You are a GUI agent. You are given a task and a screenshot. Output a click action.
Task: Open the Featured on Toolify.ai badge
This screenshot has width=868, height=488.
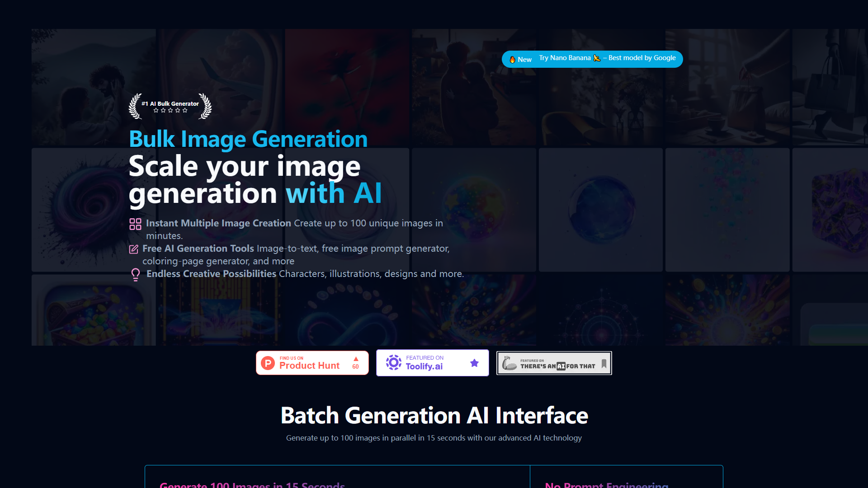pyautogui.click(x=433, y=363)
